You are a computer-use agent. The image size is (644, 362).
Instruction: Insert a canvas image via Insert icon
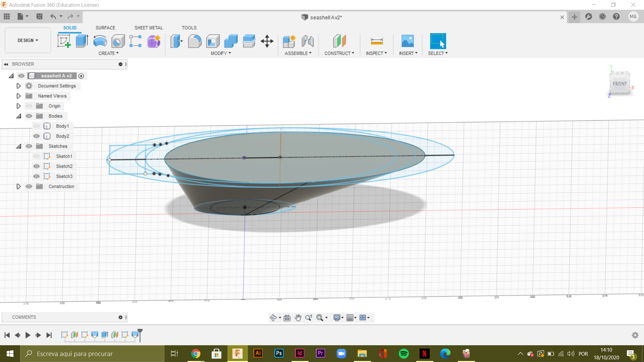click(408, 41)
